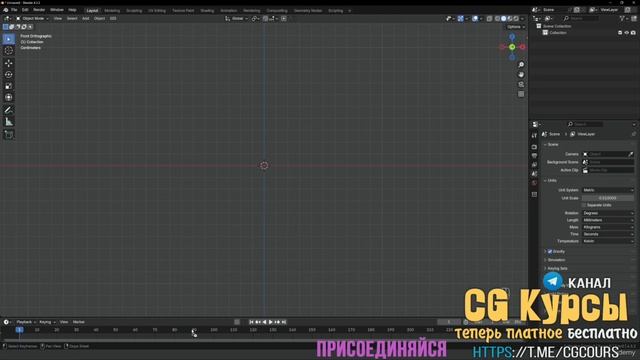Viewport: 640px width, 360px height.
Task: Open the Rotation Degrees dropdown
Action: coord(608,213)
